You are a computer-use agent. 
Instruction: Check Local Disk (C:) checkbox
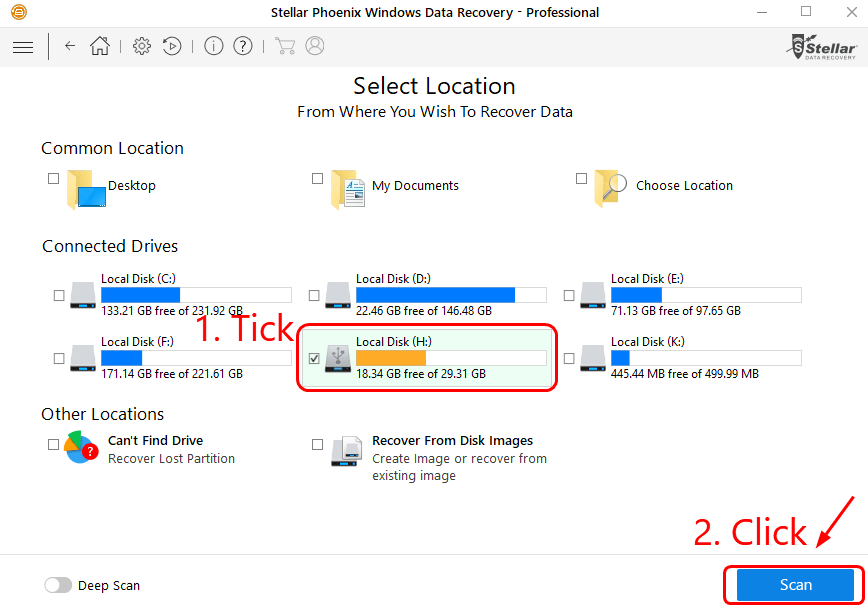[x=59, y=296]
